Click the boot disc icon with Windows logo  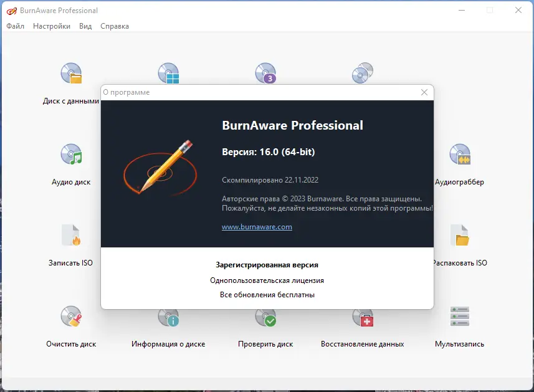169,73
